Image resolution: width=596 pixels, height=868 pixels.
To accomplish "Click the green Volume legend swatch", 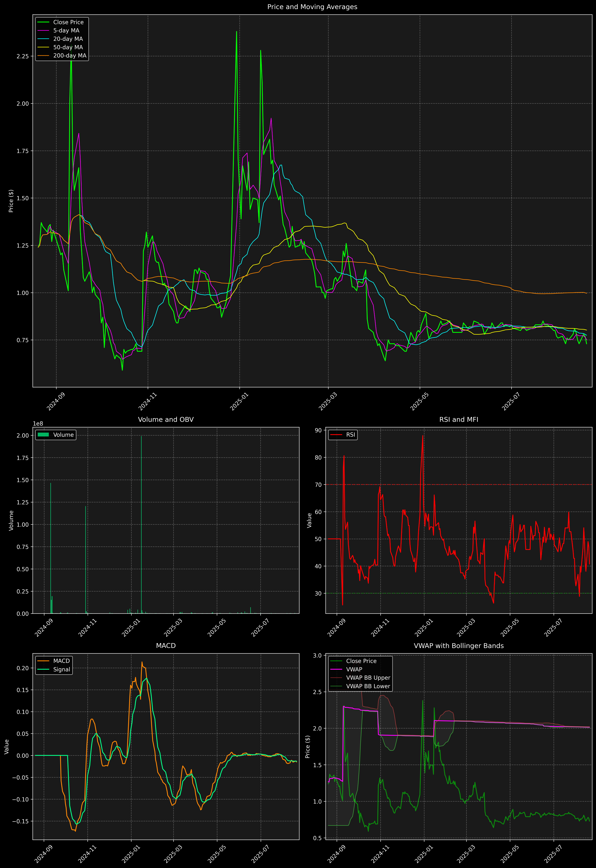I will click(x=43, y=435).
